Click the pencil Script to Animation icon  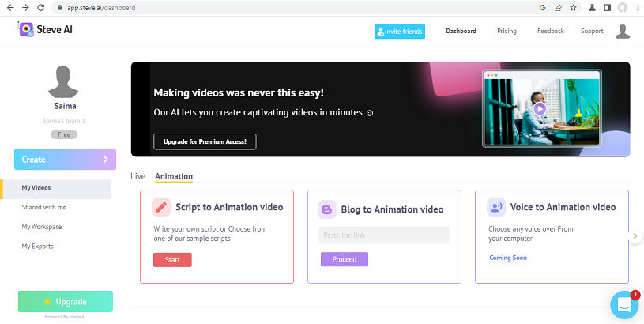coord(161,207)
